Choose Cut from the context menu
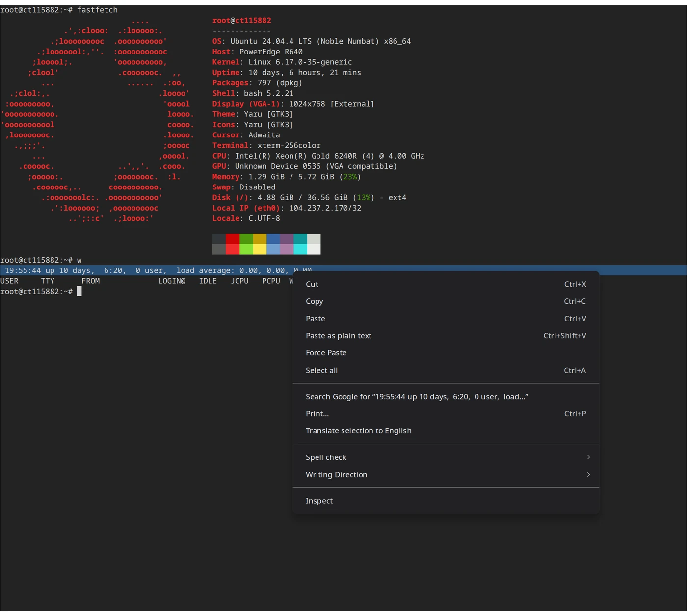687x616 pixels. click(x=446, y=284)
